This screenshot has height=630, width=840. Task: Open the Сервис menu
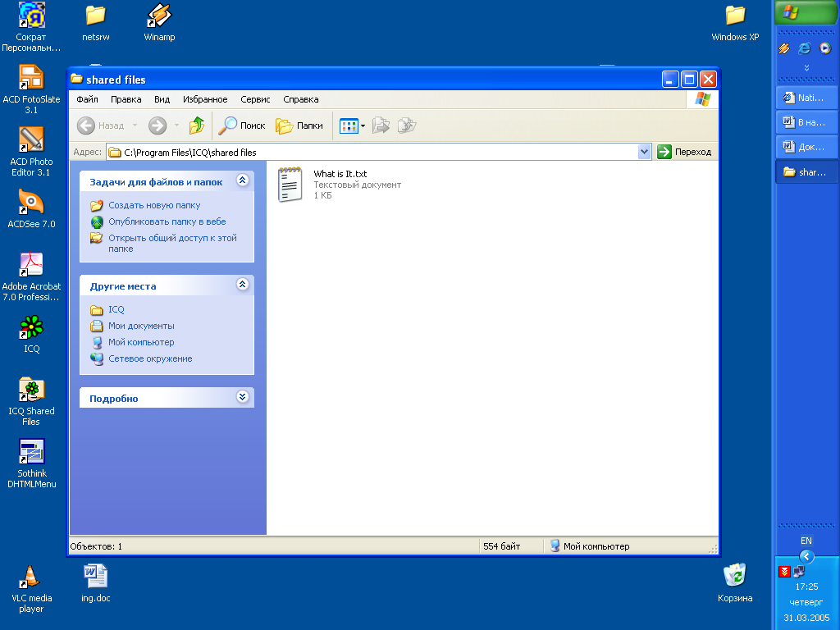[x=255, y=99]
